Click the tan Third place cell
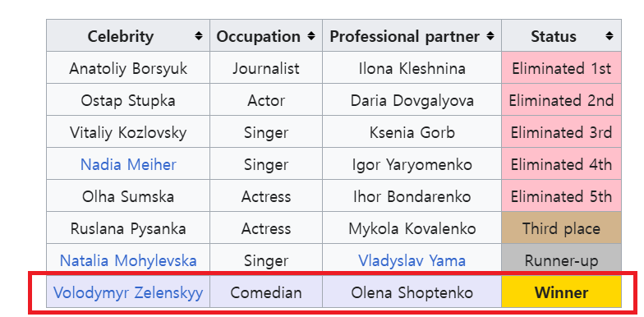 (x=561, y=228)
